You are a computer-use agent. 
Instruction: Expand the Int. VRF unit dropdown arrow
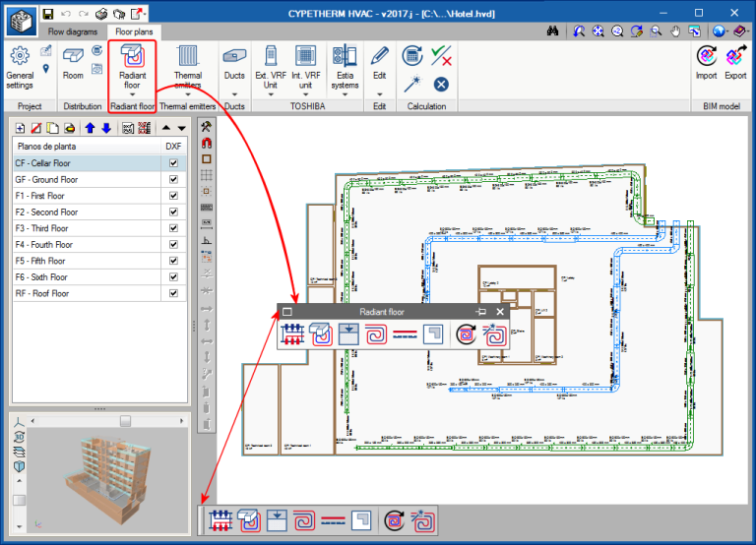tap(306, 94)
